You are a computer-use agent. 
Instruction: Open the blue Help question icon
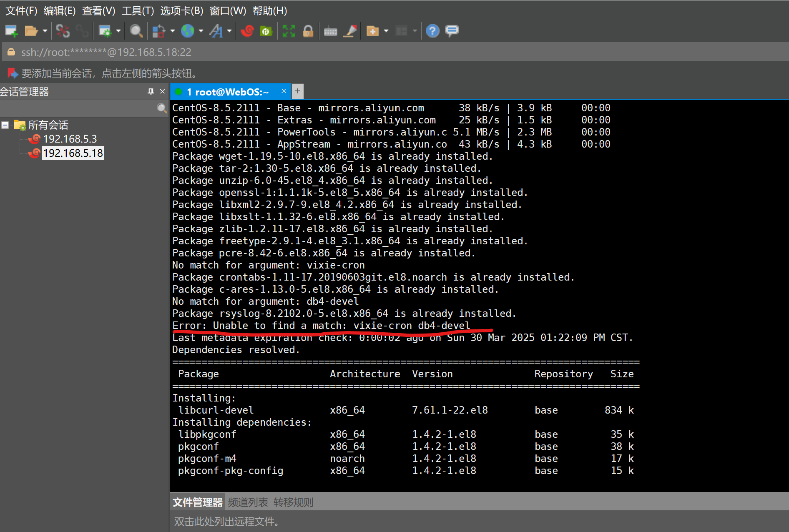432,31
